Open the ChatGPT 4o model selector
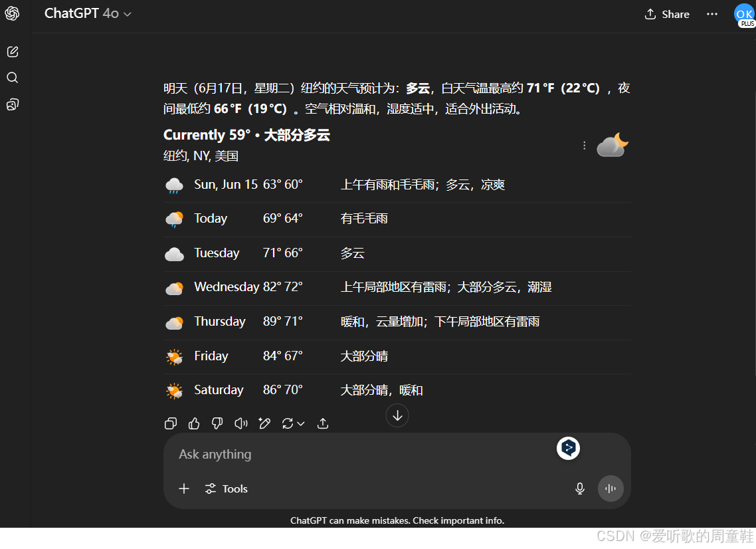The image size is (756, 549). click(x=88, y=13)
